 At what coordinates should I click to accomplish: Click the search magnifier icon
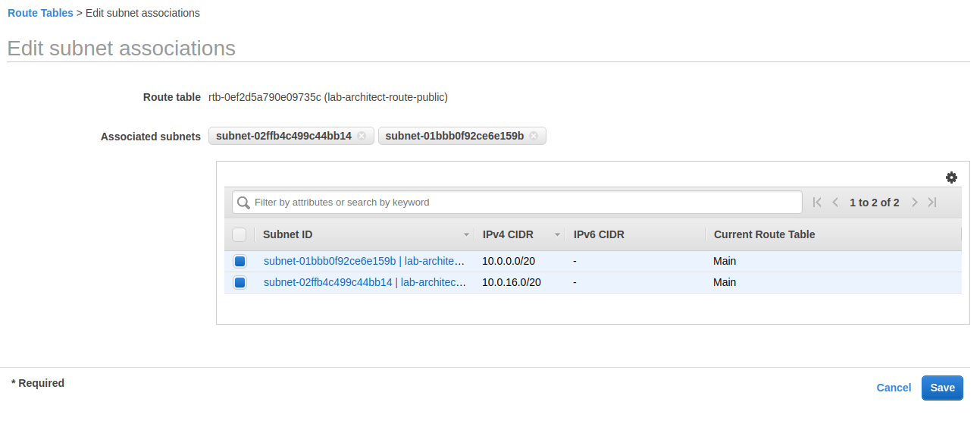click(x=243, y=203)
